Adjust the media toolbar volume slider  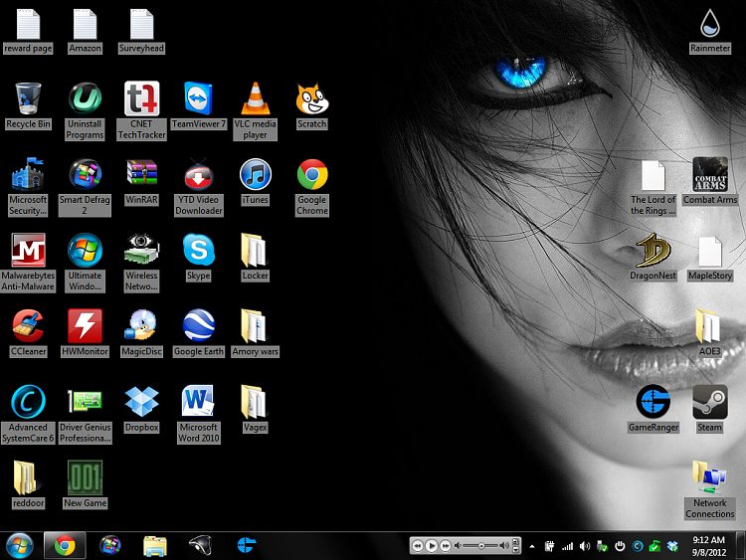pos(480,546)
